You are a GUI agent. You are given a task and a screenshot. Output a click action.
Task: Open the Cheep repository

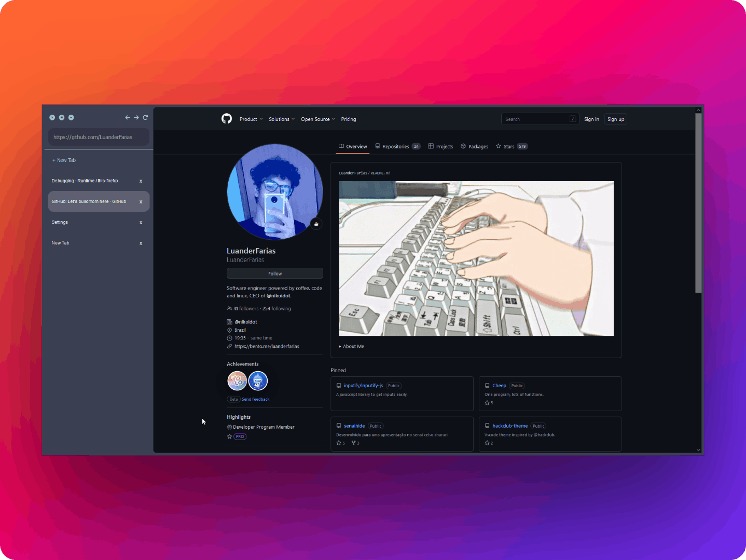pyautogui.click(x=499, y=386)
